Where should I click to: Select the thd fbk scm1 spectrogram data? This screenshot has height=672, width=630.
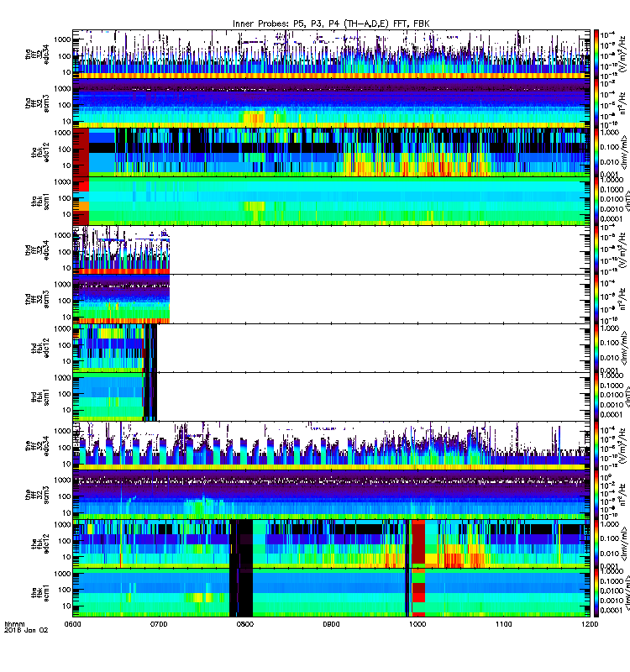click(115, 396)
